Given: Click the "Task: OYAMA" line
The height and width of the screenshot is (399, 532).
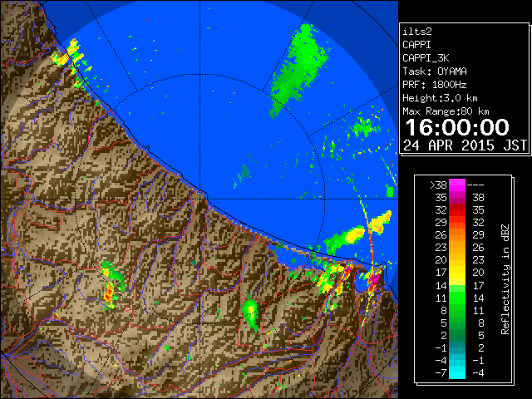Looking at the screenshot, I should pos(435,71).
